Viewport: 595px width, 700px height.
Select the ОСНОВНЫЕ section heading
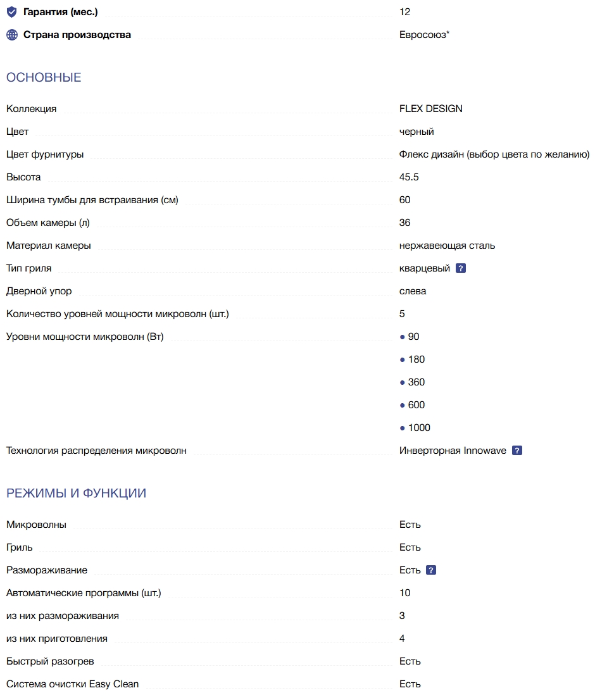pos(44,78)
